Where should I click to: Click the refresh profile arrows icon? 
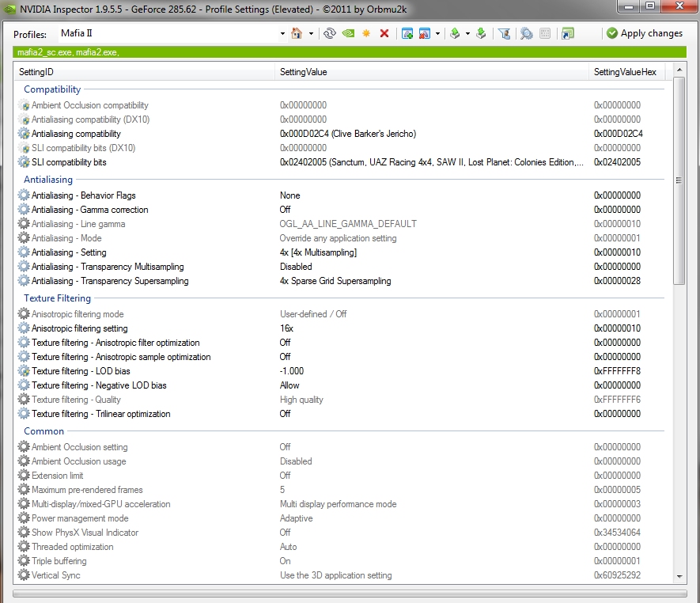click(x=330, y=33)
